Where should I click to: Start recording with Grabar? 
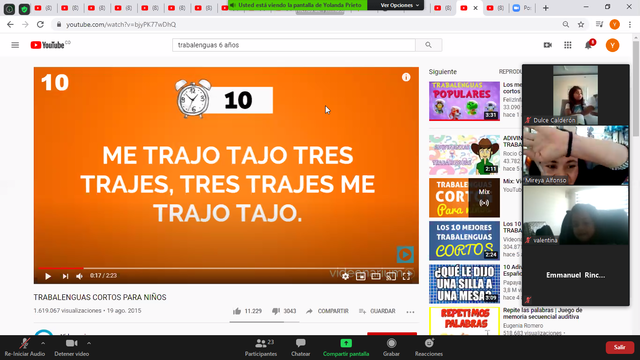coord(391,348)
